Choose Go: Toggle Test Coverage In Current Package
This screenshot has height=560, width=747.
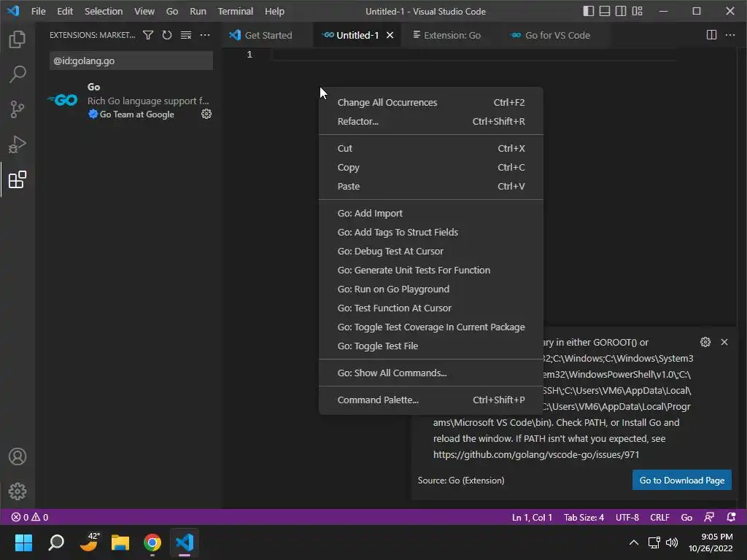click(x=430, y=327)
